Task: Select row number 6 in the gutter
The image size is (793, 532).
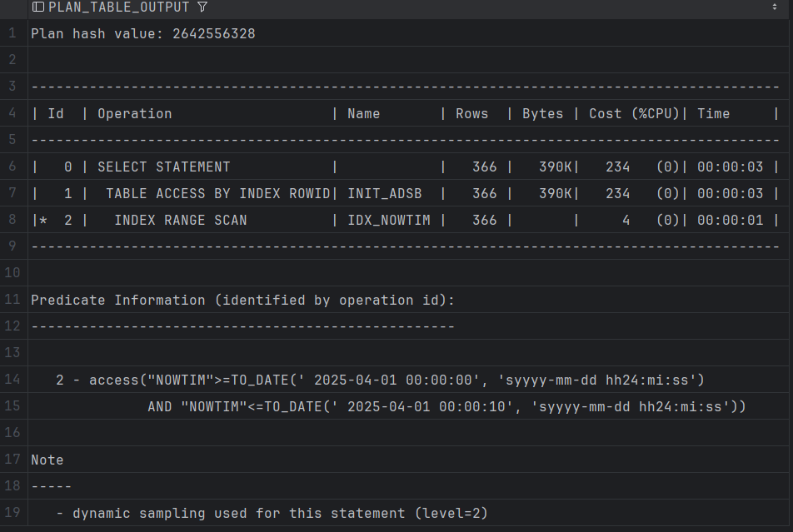Action: [x=12, y=167]
